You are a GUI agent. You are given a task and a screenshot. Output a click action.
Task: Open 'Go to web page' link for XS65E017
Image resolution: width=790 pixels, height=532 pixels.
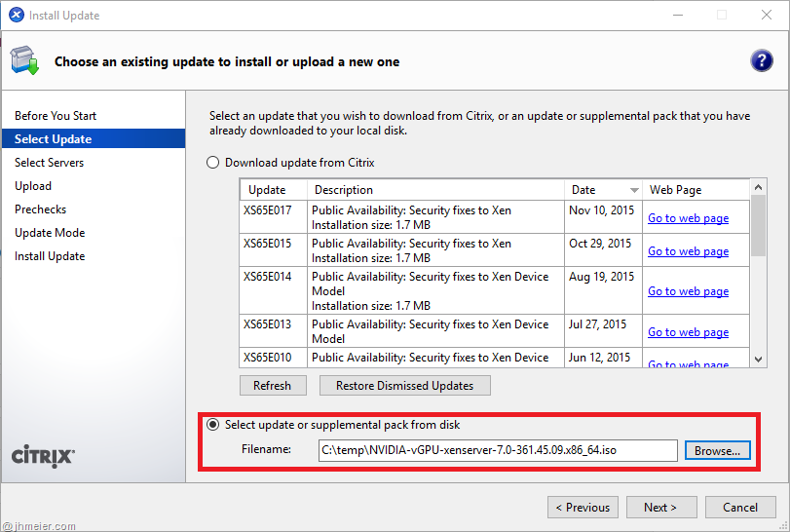[688, 218]
